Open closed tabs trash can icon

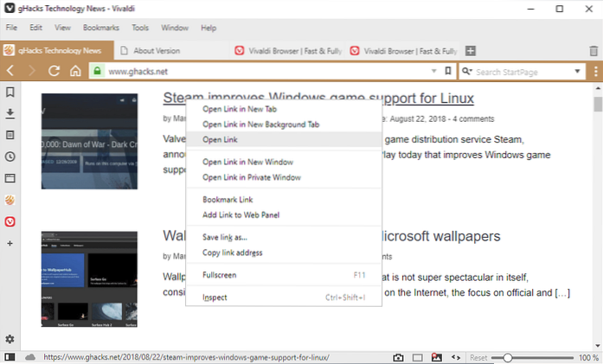(593, 51)
